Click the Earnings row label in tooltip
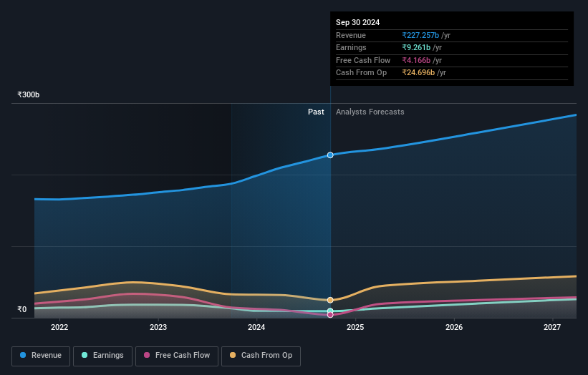Screen dimensions: 588x375 (351, 47)
